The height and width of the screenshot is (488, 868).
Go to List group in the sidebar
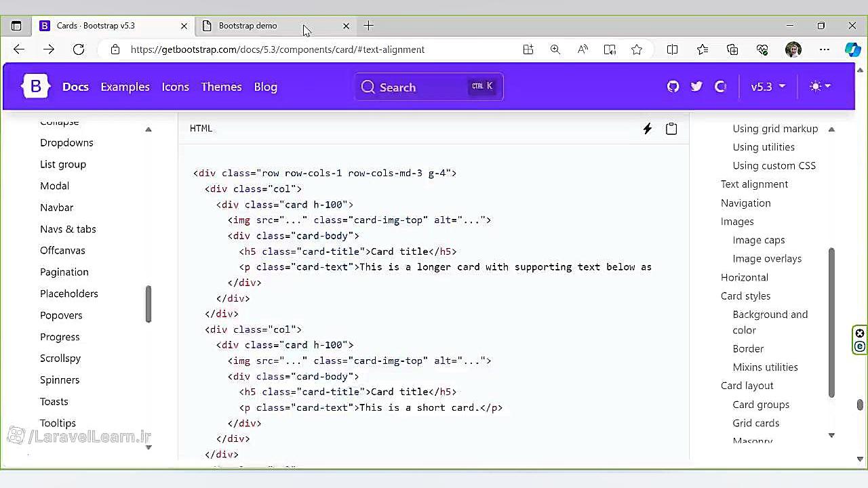point(63,164)
